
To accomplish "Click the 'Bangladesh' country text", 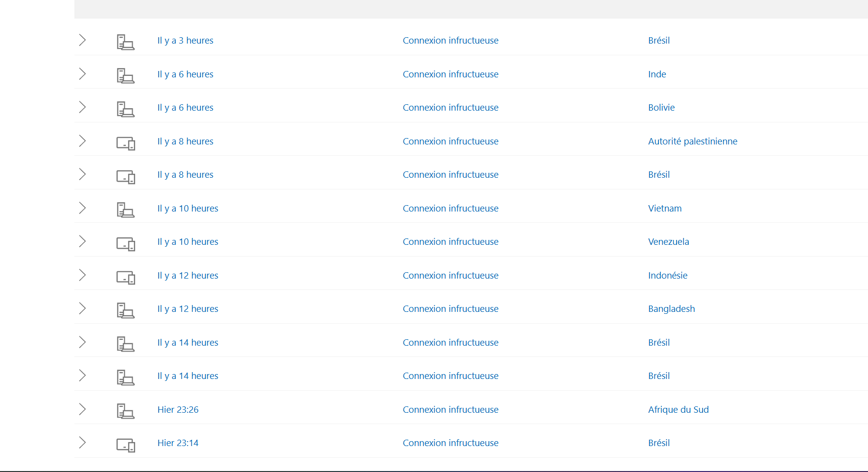I will (x=672, y=309).
